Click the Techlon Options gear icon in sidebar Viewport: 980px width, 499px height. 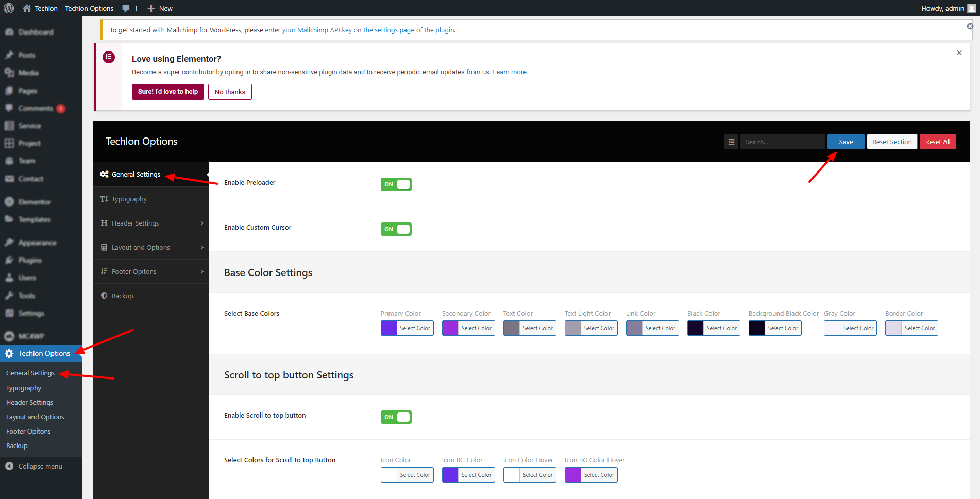pos(9,353)
